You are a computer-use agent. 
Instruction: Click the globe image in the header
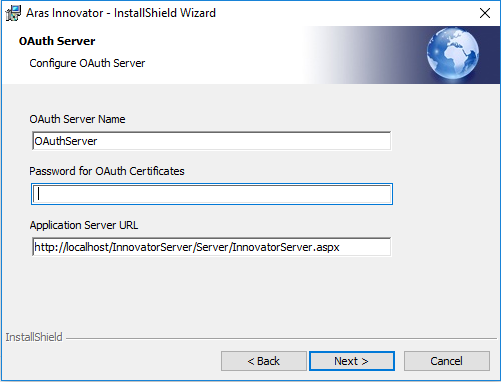(453, 54)
